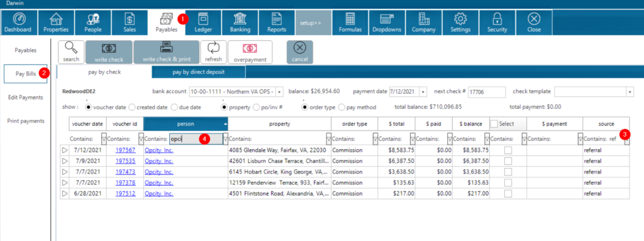Click the person filter field containing opci
This screenshot has width=644, height=241.
(x=196, y=139)
